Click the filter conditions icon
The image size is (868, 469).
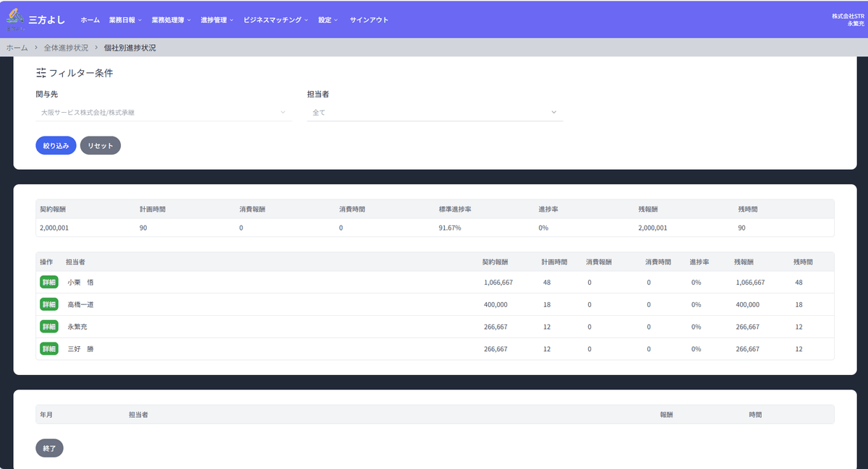(x=41, y=73)
